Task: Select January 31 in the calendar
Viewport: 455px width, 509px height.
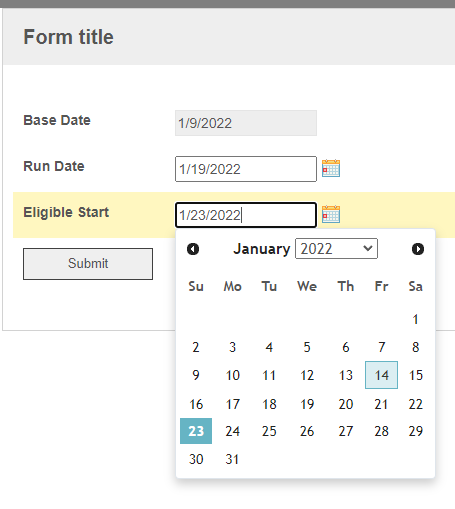Action: pos(232,459)
